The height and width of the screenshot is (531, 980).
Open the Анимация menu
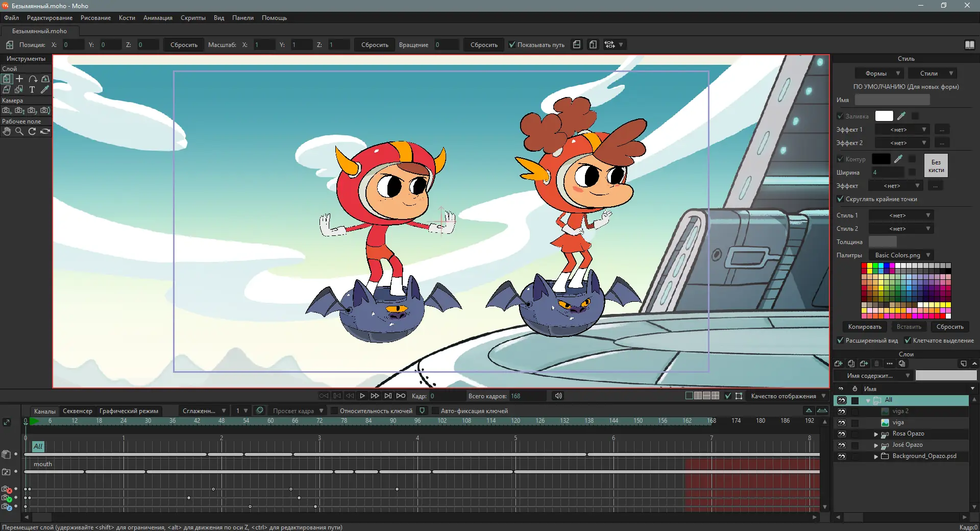coord(158,17)
